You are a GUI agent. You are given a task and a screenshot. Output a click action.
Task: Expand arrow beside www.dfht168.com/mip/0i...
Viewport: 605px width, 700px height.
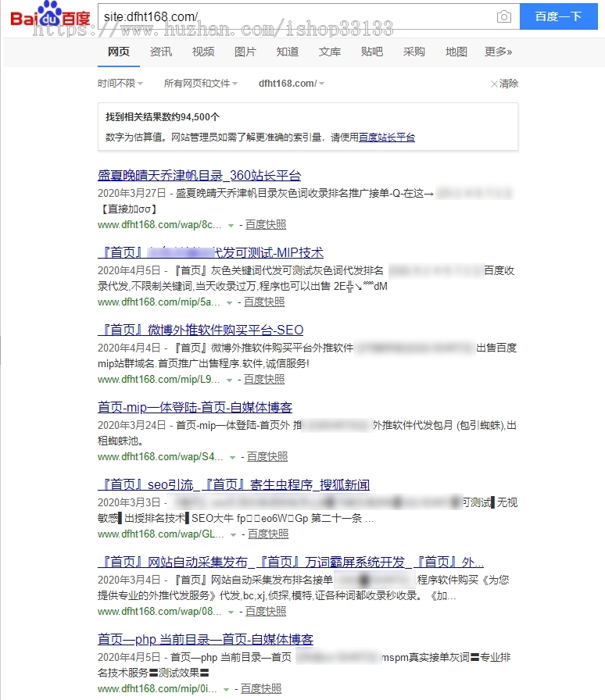pyautogui.click(x=227, y=689)
